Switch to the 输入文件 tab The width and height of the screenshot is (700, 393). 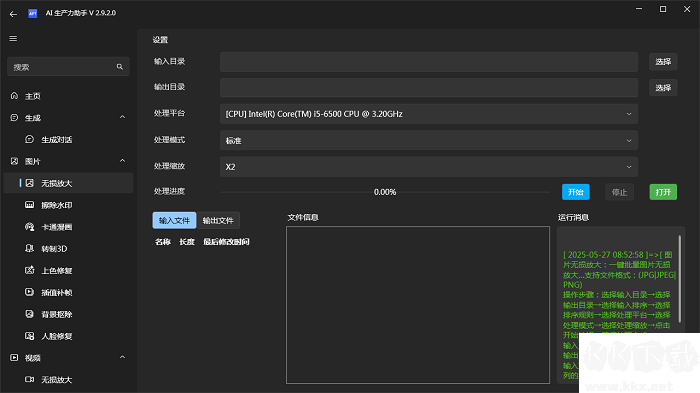(174, 220)
